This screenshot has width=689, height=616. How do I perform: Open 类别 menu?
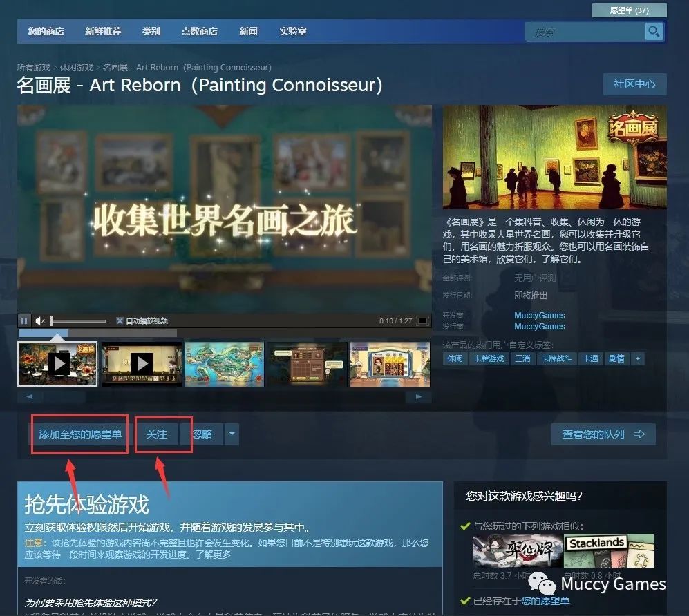[151, 31]
